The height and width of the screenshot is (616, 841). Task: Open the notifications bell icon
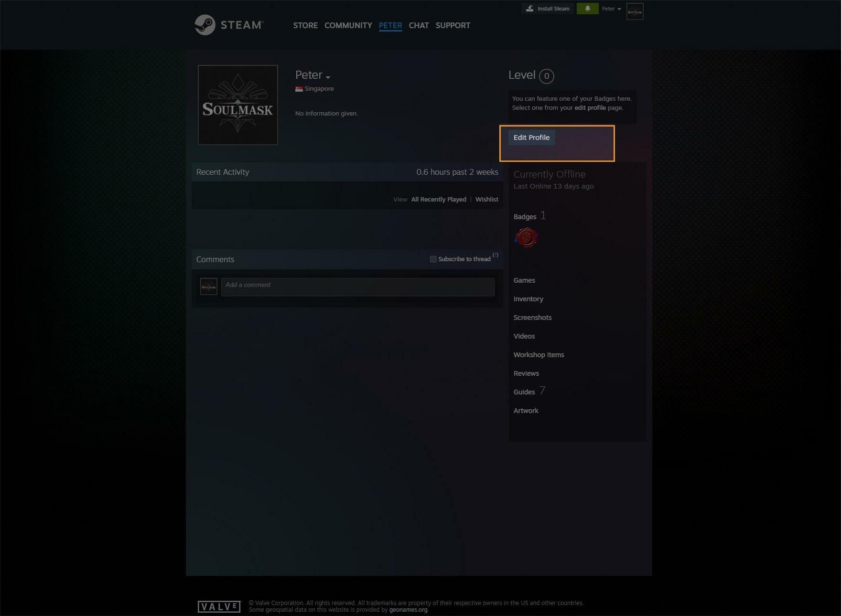[587, 9]
